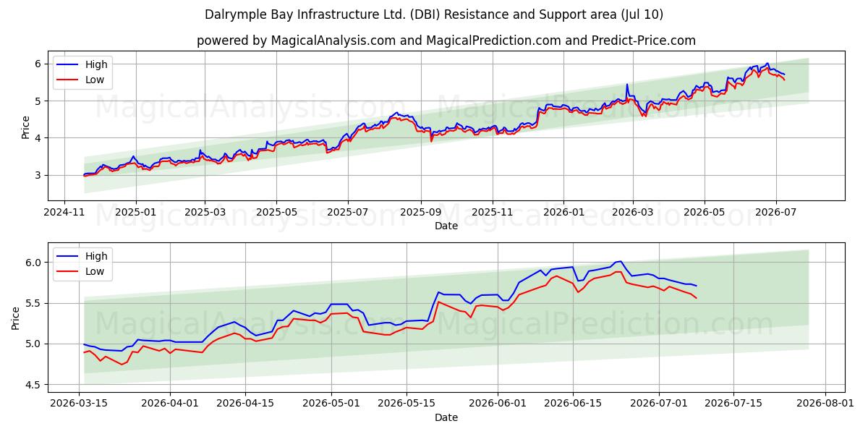The width and height of the screenshot is (868, 434).
Task: Click bottom chart x-axis label 2026-06-01
Action: point(498,404)
